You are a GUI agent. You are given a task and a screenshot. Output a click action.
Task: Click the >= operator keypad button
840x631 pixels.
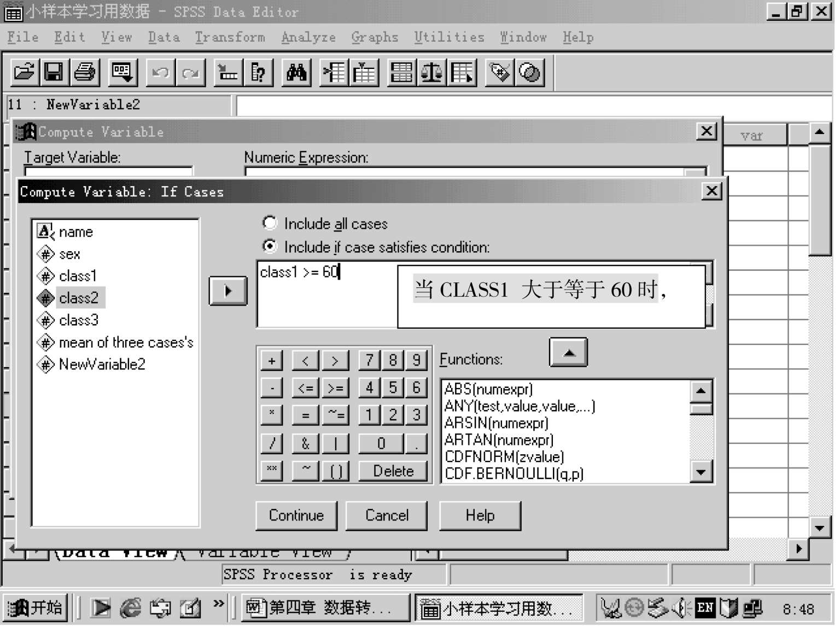tap(335, 388)
